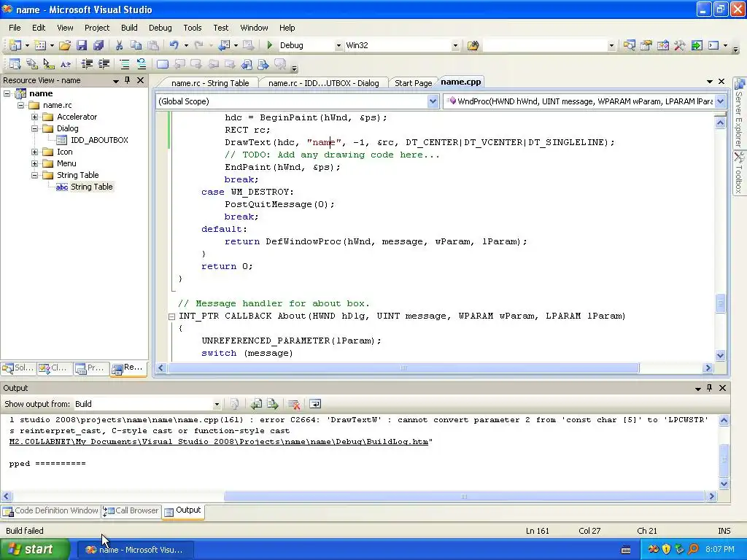Open the Command Window toolbar icon
Image resolution: width=747 pixels, height=560 pixels.
coord(713,45)
